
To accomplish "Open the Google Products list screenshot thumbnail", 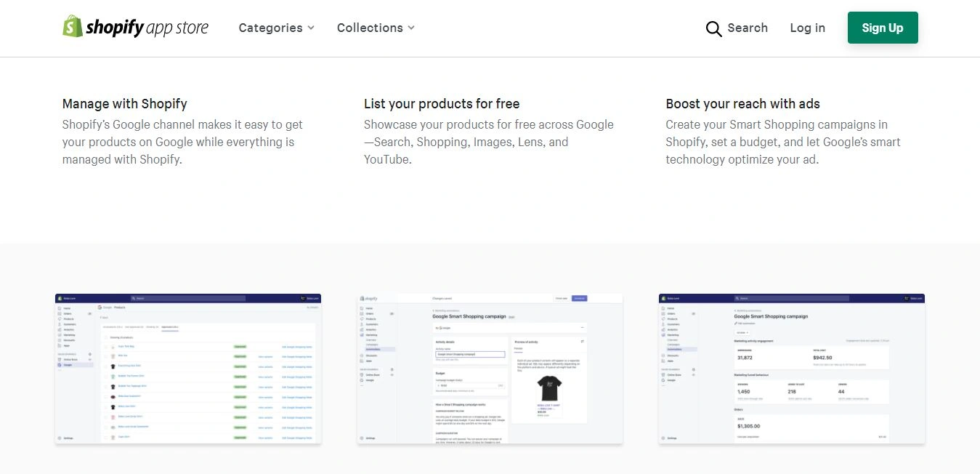I will [x=188, y=369].
